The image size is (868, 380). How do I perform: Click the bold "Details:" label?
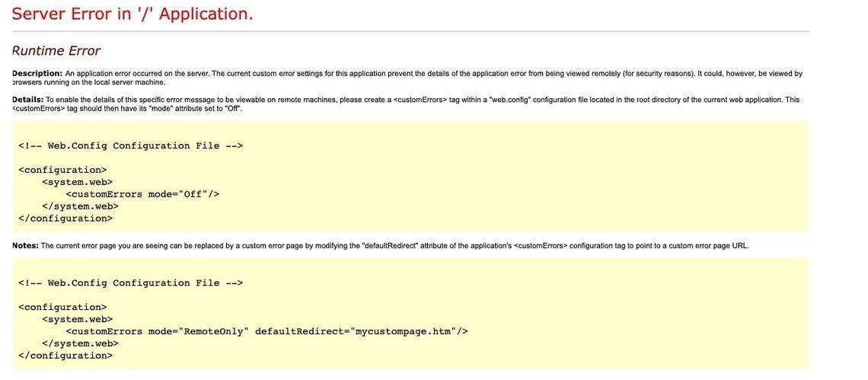27,100
